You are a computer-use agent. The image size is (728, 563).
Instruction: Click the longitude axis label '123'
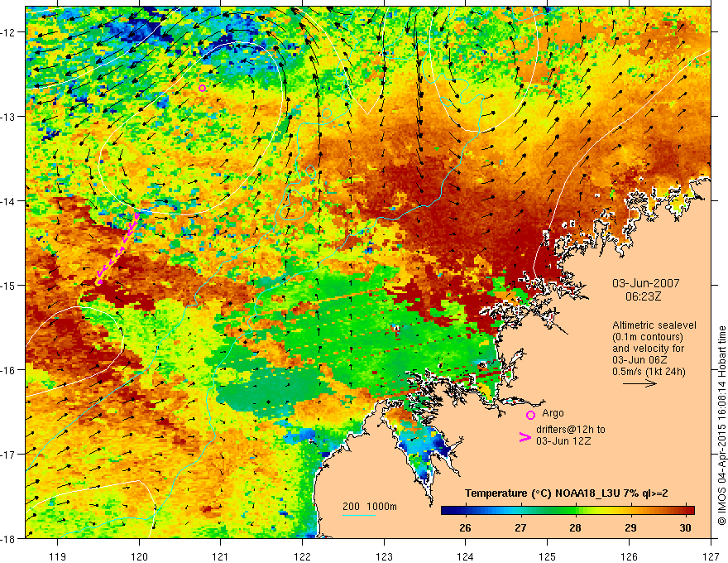[x=384, y=556]
